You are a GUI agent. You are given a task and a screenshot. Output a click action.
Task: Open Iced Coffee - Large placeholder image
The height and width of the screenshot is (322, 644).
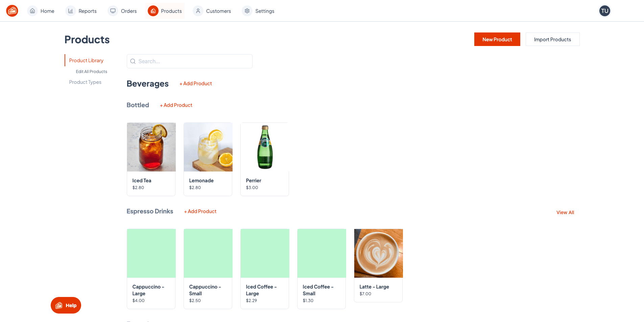click(265, 253)
